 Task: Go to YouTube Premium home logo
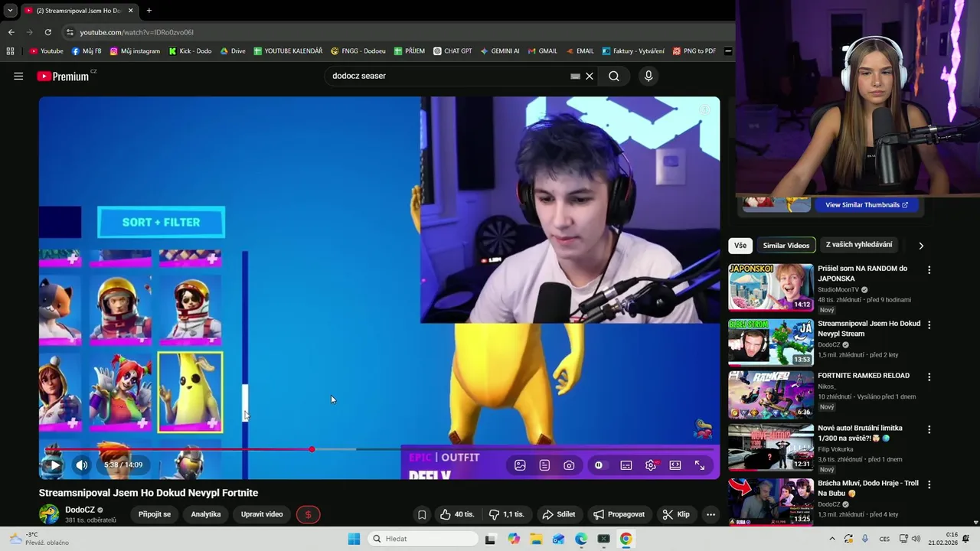tap(63, 76)
